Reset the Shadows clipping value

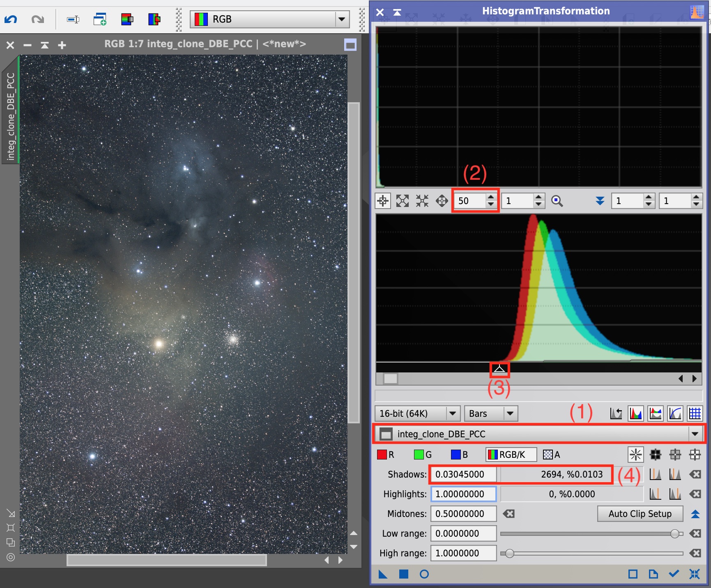click(695, 474)
